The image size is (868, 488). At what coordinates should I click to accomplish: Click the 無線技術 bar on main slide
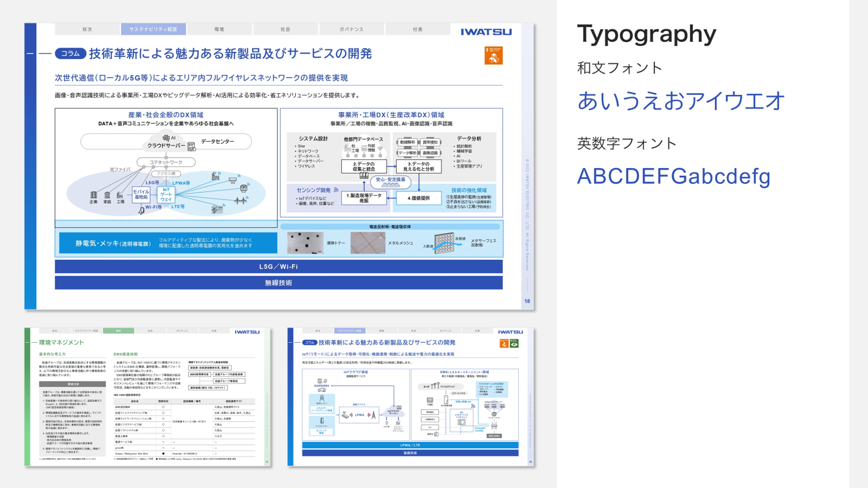278,283
